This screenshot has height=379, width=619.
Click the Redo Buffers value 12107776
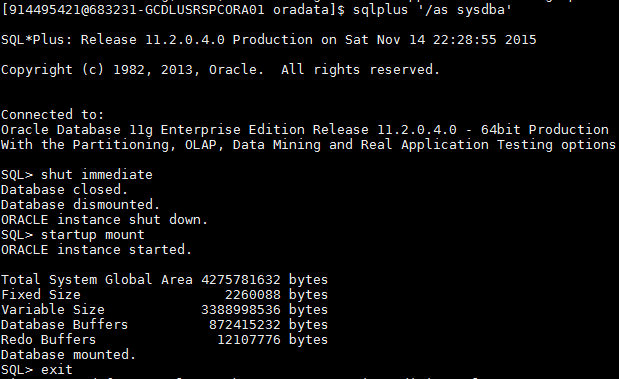tap(249, 340)
